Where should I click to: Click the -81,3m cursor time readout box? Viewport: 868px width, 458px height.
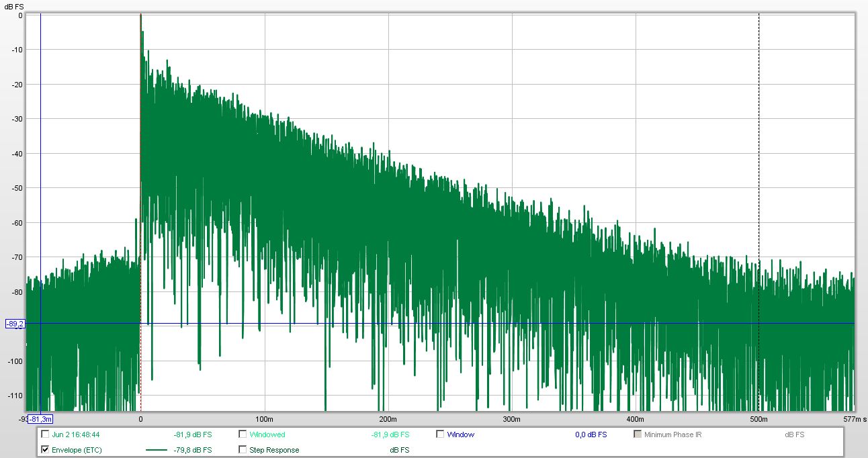coord(40,419)
